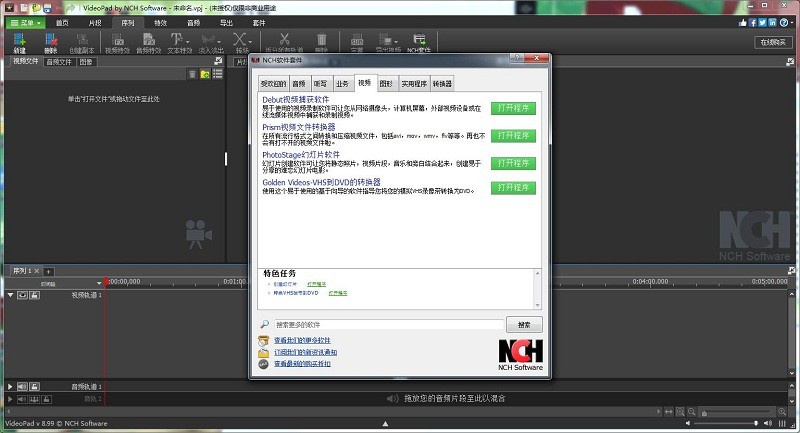Toggle lock on 音频轨道 1
Image resolution: width=800 pixels, height=433 pixels.
pos(34,387)
